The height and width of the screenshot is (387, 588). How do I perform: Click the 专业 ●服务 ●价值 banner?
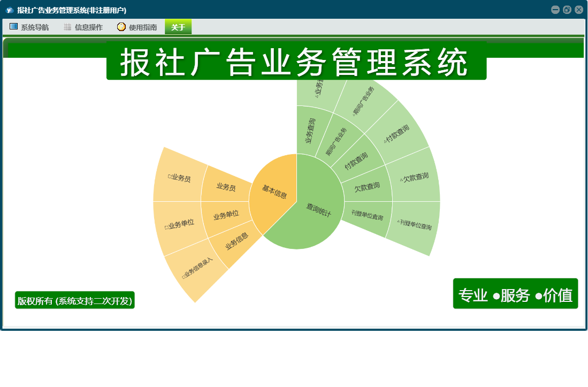point(515,294)
